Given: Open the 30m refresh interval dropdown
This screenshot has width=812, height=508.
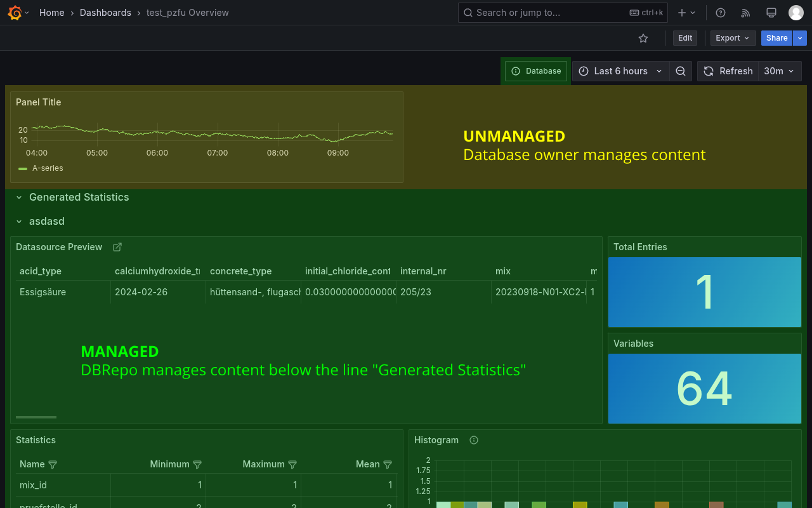Looking at the screenshot, I should (x=780, y=71).
